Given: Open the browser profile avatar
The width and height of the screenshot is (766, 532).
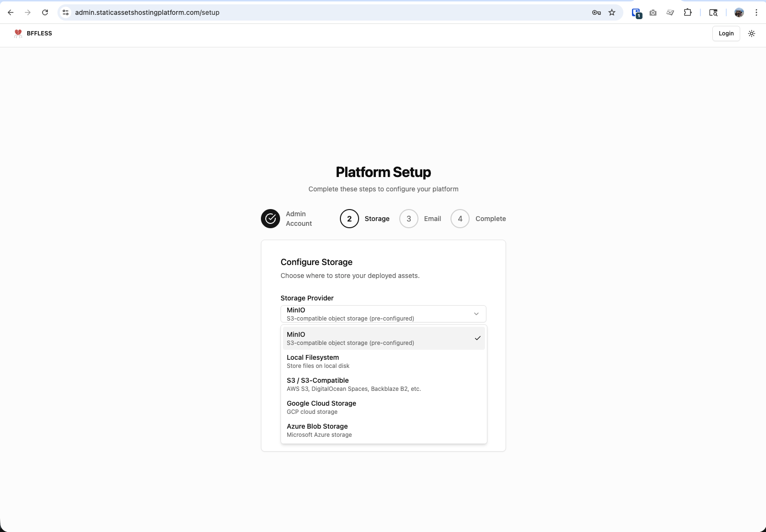Looking at the screenshot, I should 739,12.
